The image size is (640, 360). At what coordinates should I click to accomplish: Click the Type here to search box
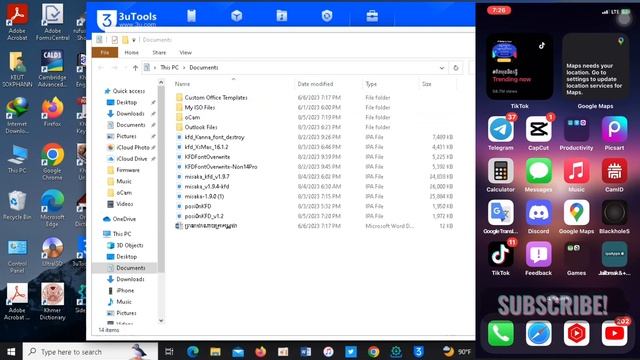(x=91, y=351)
